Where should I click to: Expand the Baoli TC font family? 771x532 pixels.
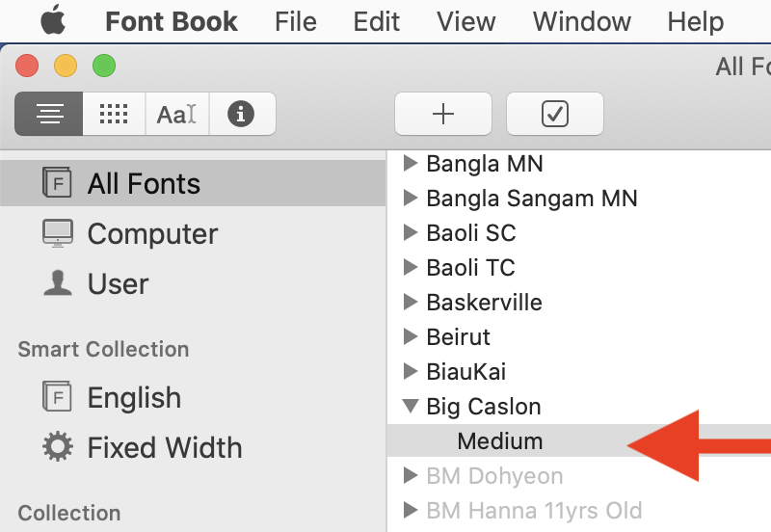click(x=411, y=267)
